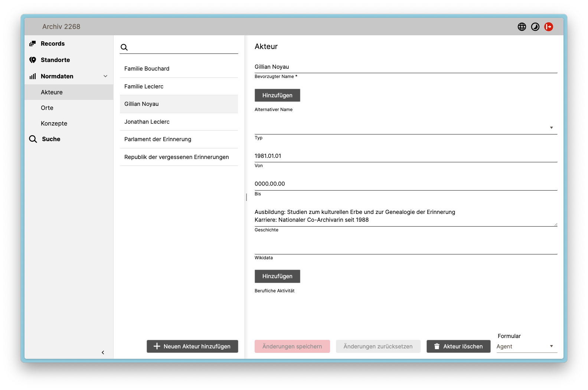Click the Normdaten bar chart icon
Image resolution: width=588 pixels, height=390 pixels.
(x=33, y=76)
